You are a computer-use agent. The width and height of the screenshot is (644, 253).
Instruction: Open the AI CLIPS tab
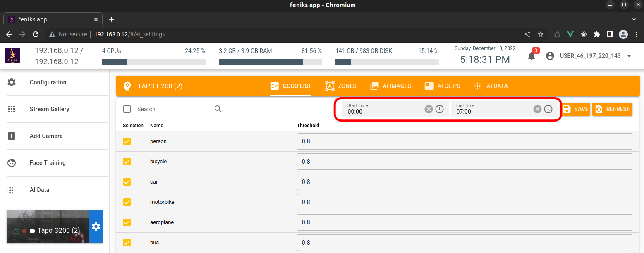click(x=443, y=86)
